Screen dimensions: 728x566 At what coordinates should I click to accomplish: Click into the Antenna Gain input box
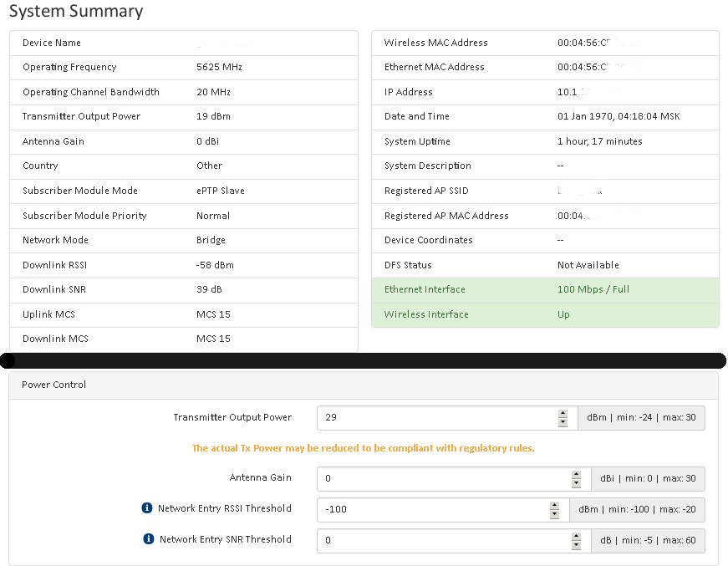441,479
